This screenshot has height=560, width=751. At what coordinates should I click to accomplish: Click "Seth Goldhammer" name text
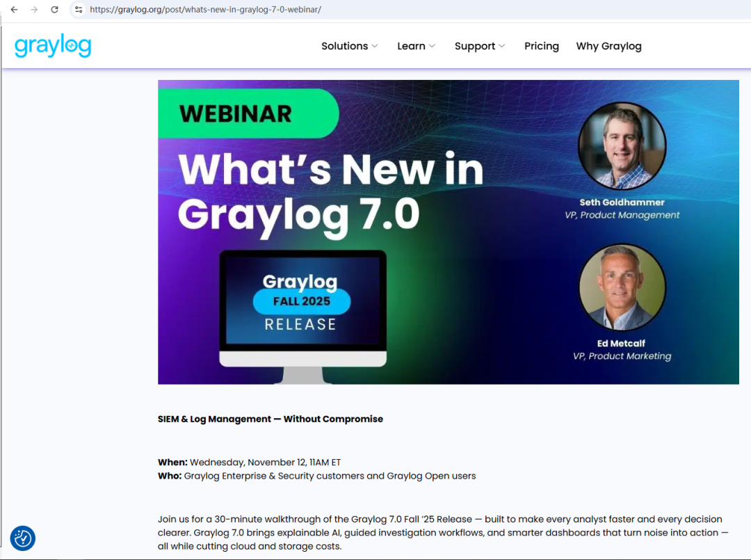622,202
